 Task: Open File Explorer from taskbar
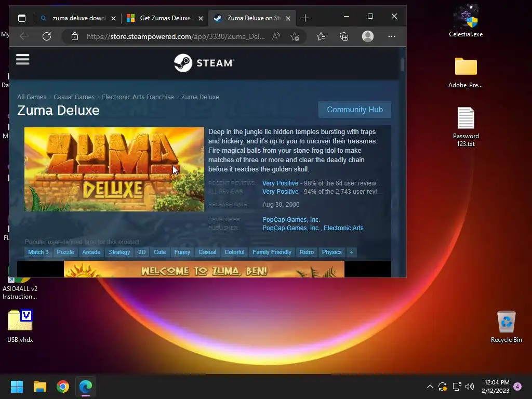(39, 387)
